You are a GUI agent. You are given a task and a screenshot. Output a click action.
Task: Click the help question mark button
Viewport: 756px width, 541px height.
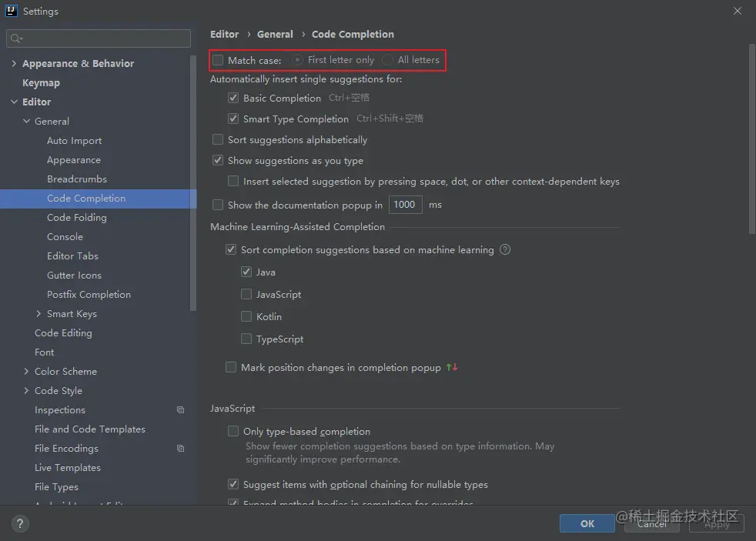click(x=18, y=523)
